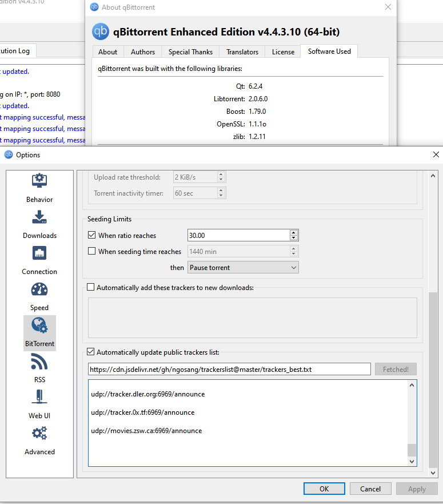Click the 60 sec inactivity timer field
Viewport: 443px width, 504px height.
coord(195,193)
